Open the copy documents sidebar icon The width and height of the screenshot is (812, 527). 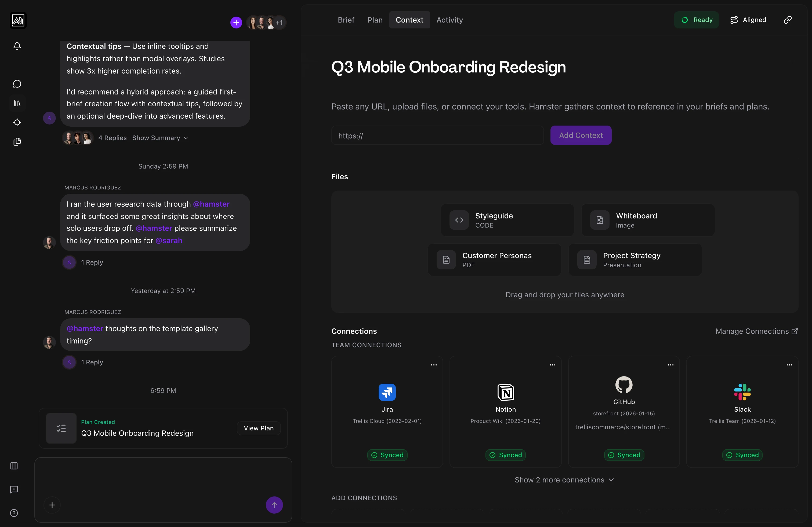point(17,142)
